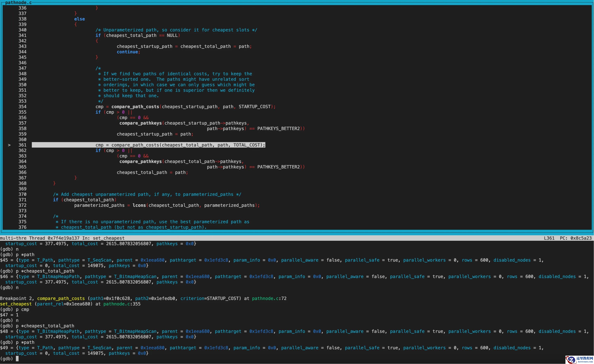Click the pathnode.c:355 file location text
Viewport: 594px width, 364px height.
[122, 304]
